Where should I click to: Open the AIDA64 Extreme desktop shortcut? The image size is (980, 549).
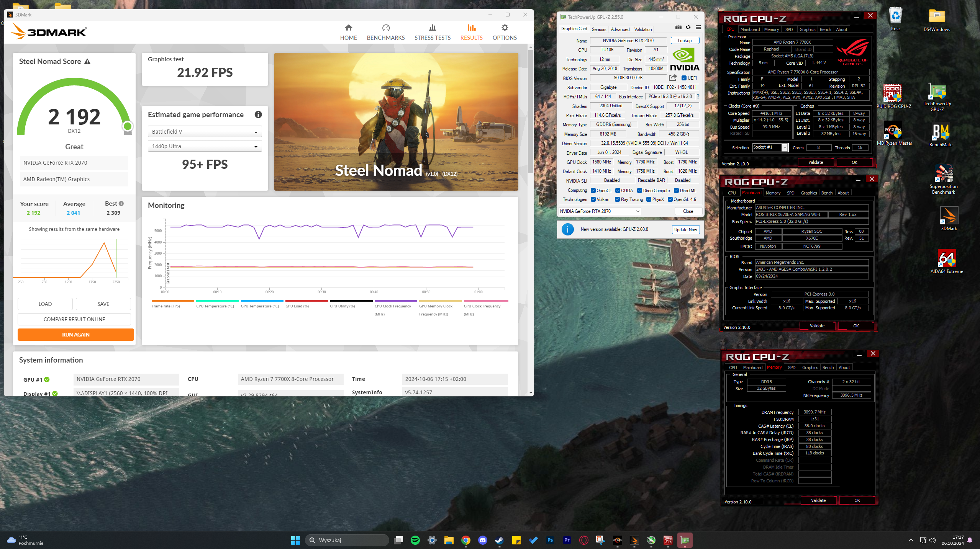click(946, 261)
